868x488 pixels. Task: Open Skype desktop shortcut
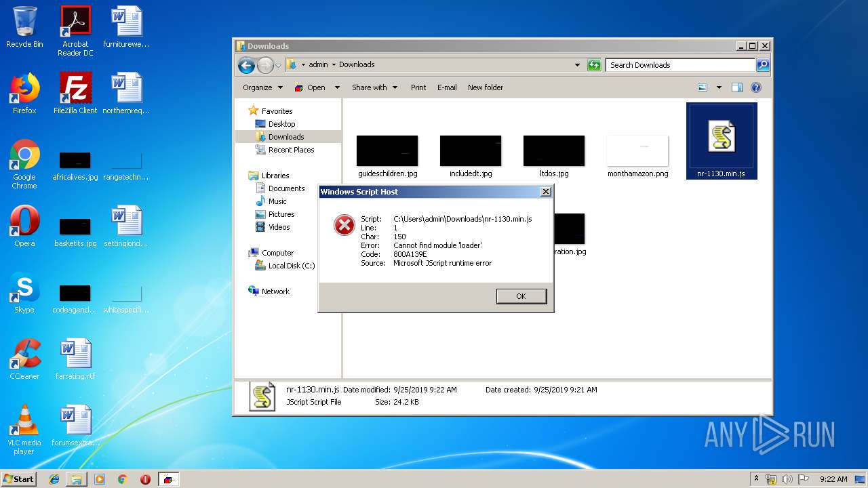click(x=24, y=293)
